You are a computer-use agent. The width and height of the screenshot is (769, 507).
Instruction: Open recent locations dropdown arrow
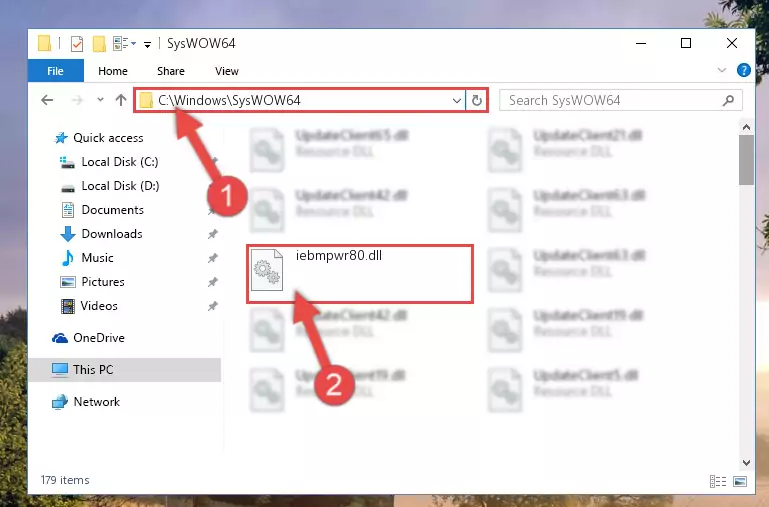pyautogui.click(x=100, y=100)
